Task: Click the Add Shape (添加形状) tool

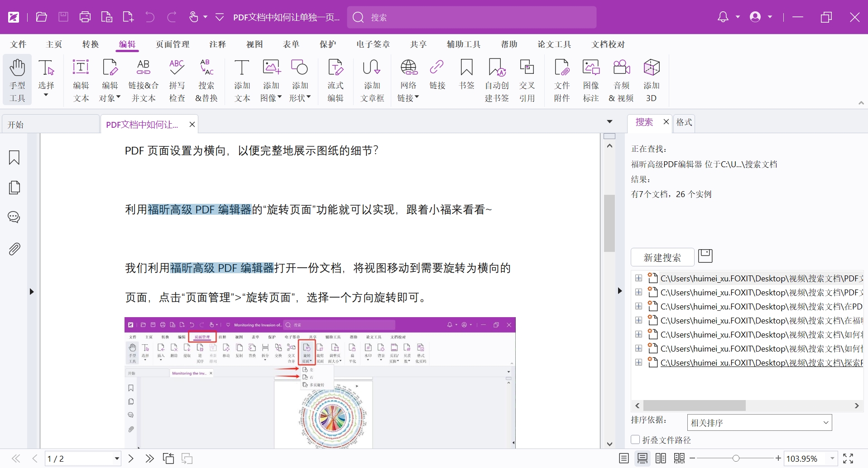Action: (x=300, y=80)
